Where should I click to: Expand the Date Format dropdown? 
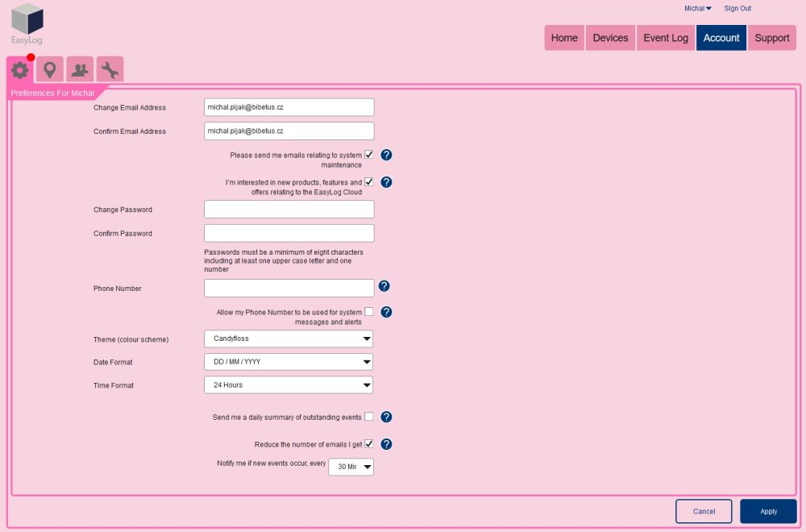coord(289,362)
